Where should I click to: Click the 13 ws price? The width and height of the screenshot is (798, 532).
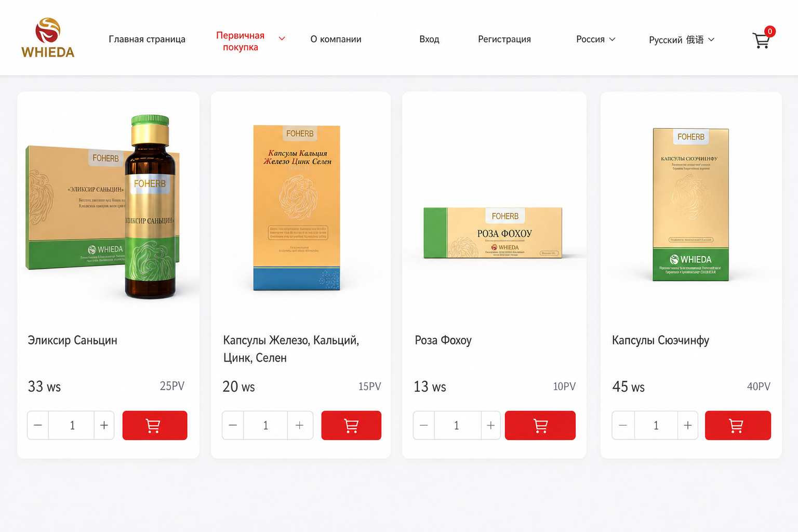click(430, 387)
